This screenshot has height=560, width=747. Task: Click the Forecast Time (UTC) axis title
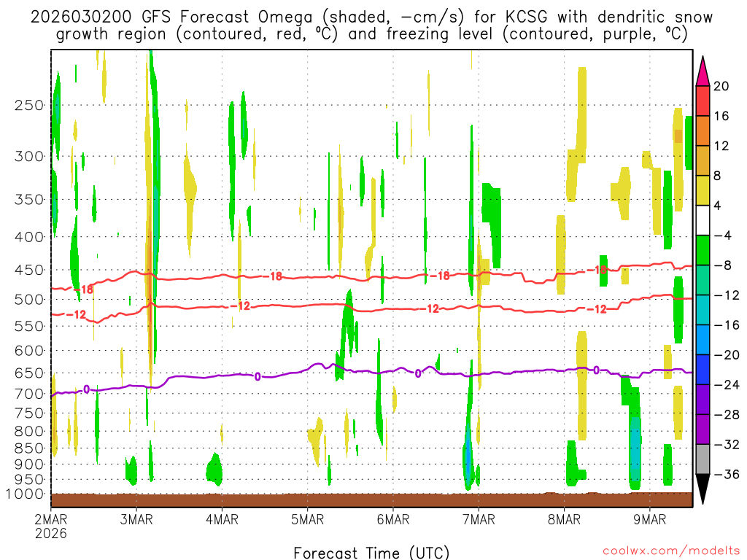(x=371, y=553)
